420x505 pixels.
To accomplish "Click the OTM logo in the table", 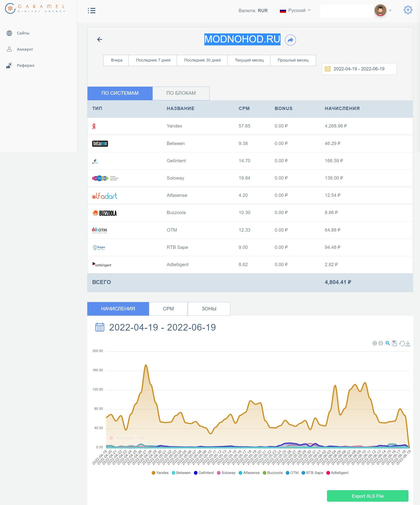I will (x=100, y=230).
